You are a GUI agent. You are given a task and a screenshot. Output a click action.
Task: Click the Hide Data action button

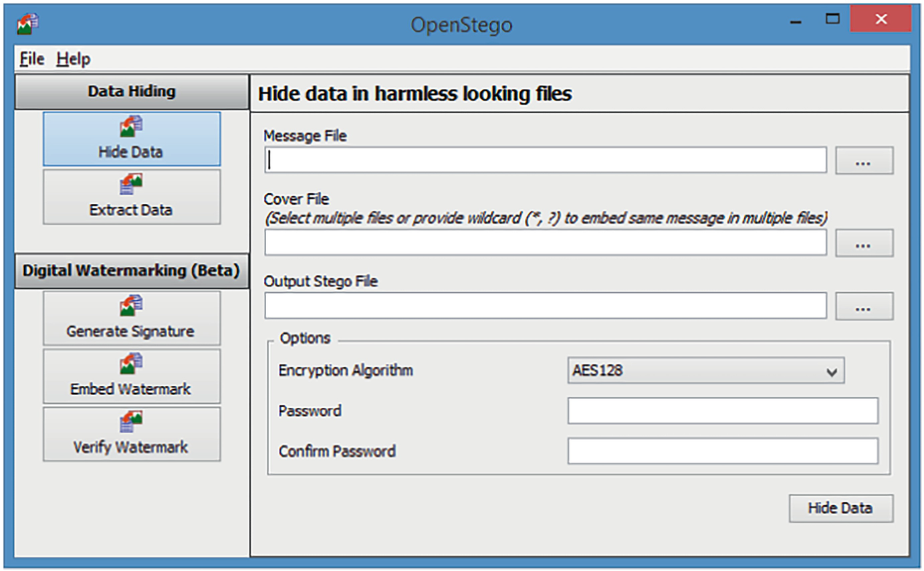[840, 508]
